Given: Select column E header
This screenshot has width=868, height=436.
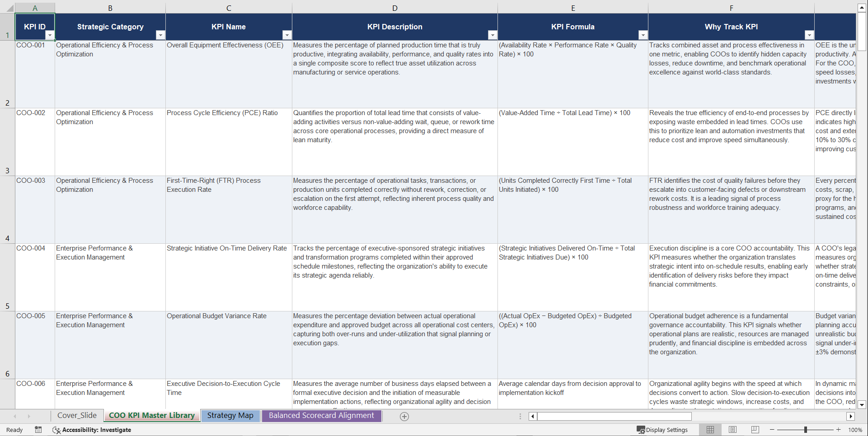Looking at the screenshot, I should point(573,8).
